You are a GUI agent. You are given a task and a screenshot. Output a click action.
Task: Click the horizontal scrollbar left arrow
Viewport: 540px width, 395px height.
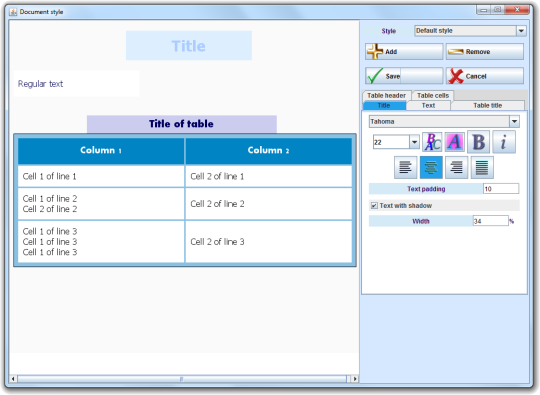[13, 379]
